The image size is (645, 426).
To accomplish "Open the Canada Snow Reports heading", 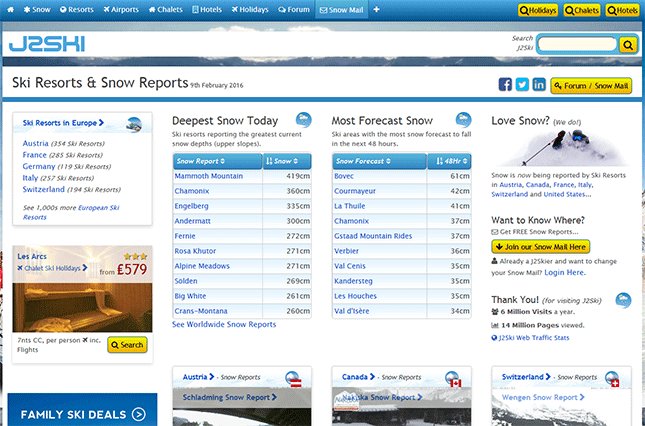I will 358,377.
